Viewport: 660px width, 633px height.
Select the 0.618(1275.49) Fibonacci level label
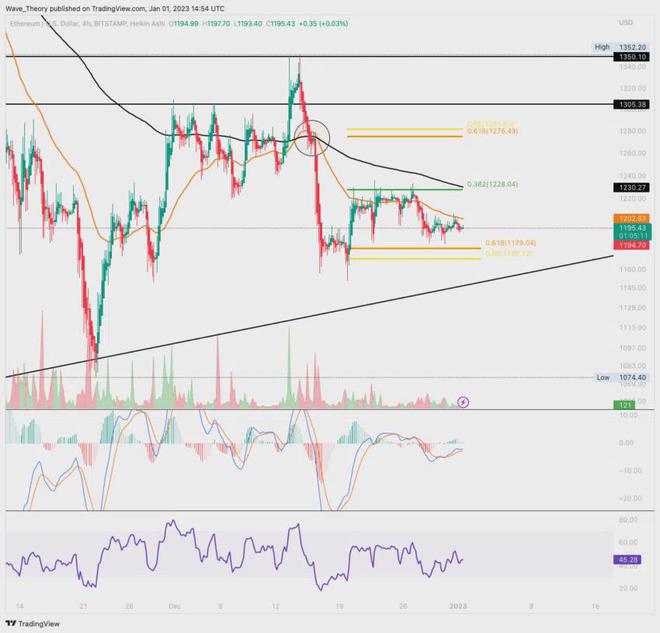[492, 132]
